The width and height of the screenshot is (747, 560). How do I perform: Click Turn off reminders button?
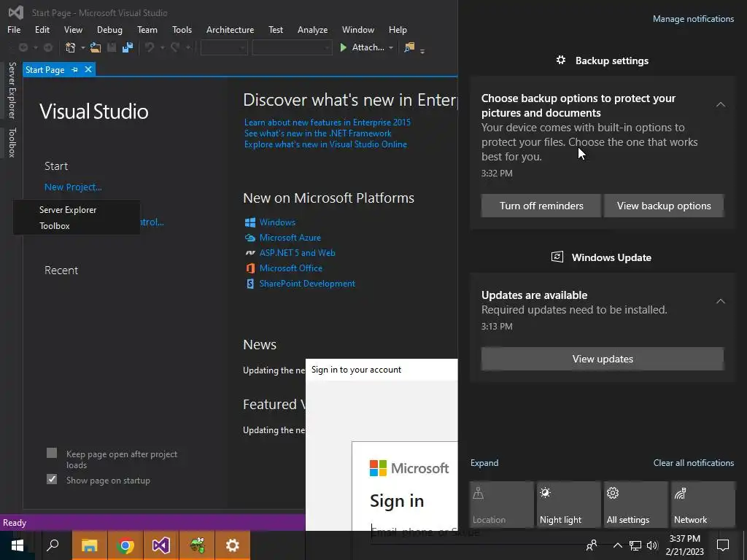pos(541,206)
